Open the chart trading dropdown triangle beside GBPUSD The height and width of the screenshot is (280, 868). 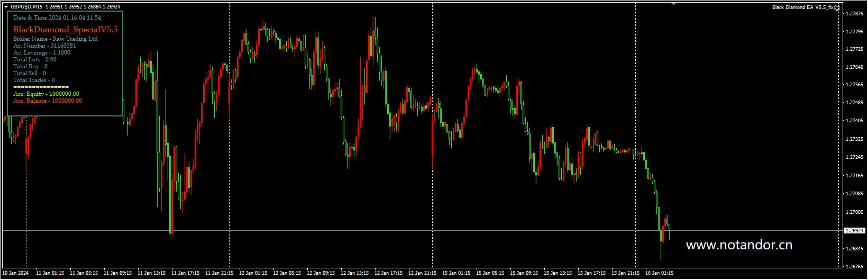(6, 7)
